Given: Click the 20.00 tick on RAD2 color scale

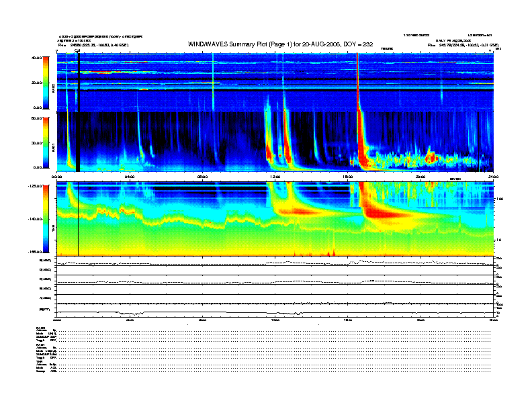Looking at the screenshot, I should click(36, 83).
